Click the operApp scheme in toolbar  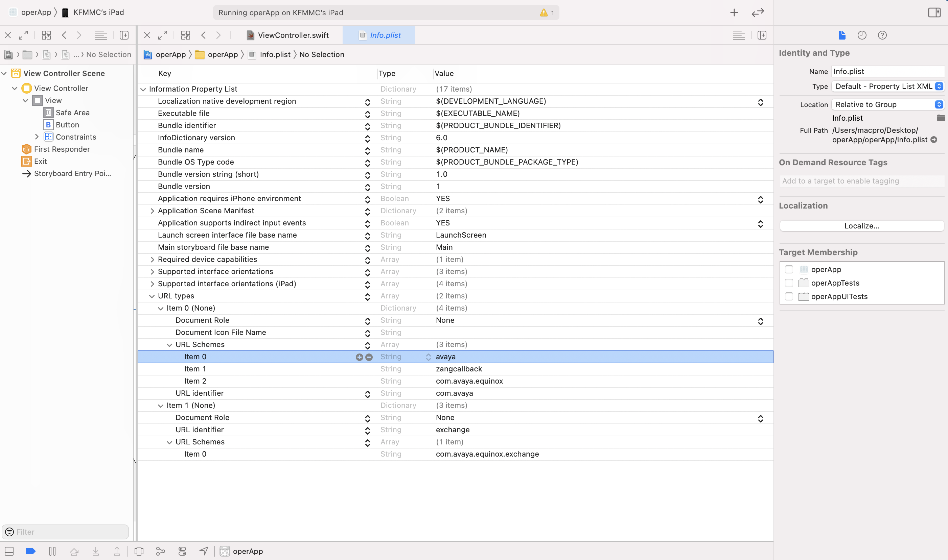coord(30,13)
